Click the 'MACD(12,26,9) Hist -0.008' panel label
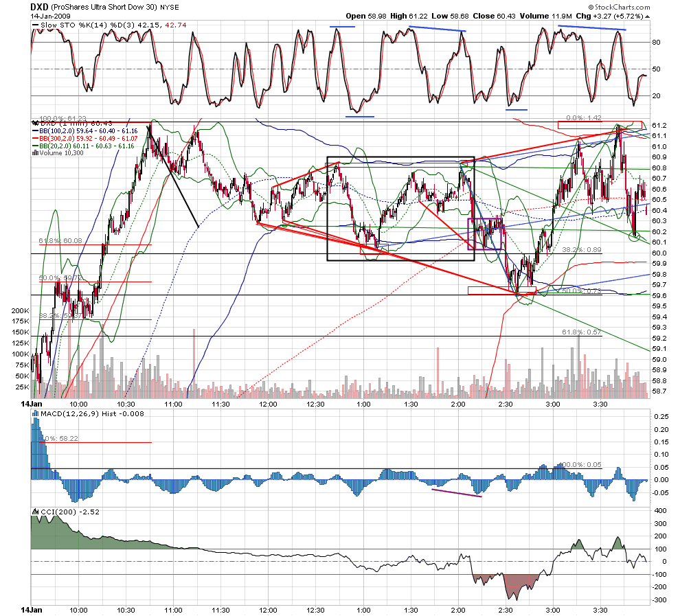This screenshot has height=616, width=680. pyautogui.click(x=92, y=413)
